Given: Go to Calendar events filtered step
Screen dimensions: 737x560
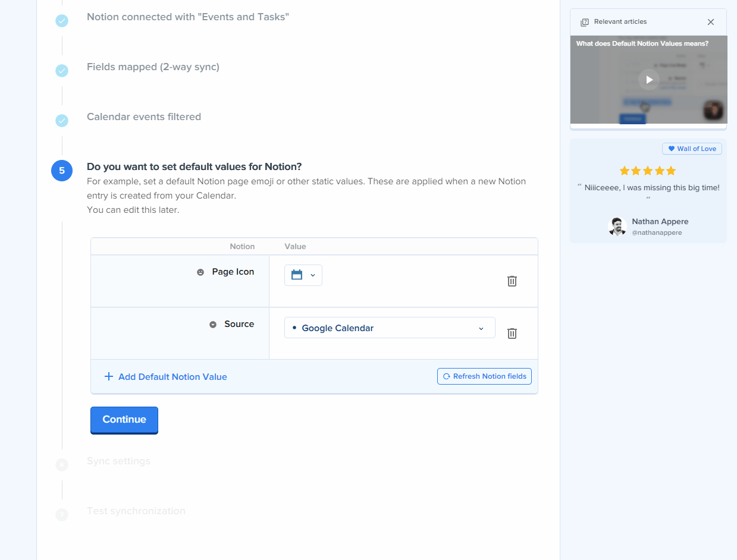Looking at the screenshot, I should [x=144, y=117].
